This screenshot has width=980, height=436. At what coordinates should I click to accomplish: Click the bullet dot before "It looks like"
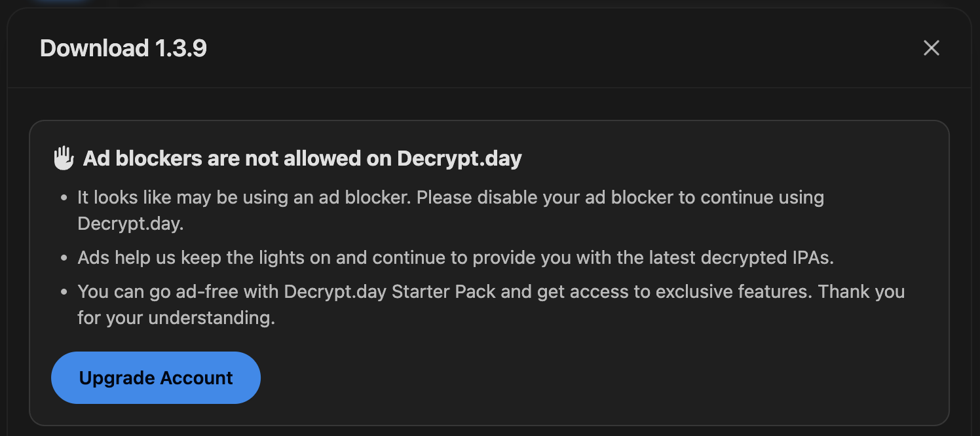pyautogui.click(x=64, y=198)
